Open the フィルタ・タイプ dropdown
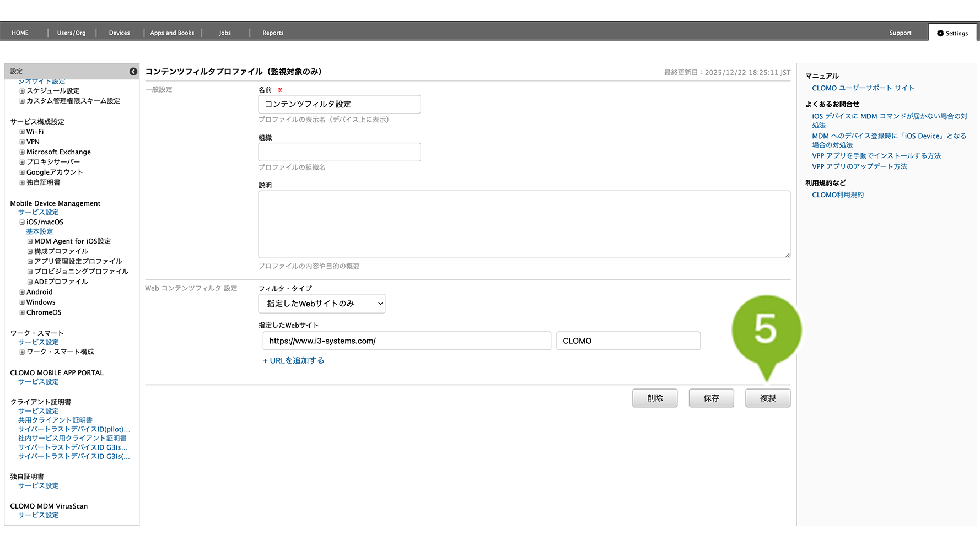Screen dimensions: 980x551 [321, 304]
